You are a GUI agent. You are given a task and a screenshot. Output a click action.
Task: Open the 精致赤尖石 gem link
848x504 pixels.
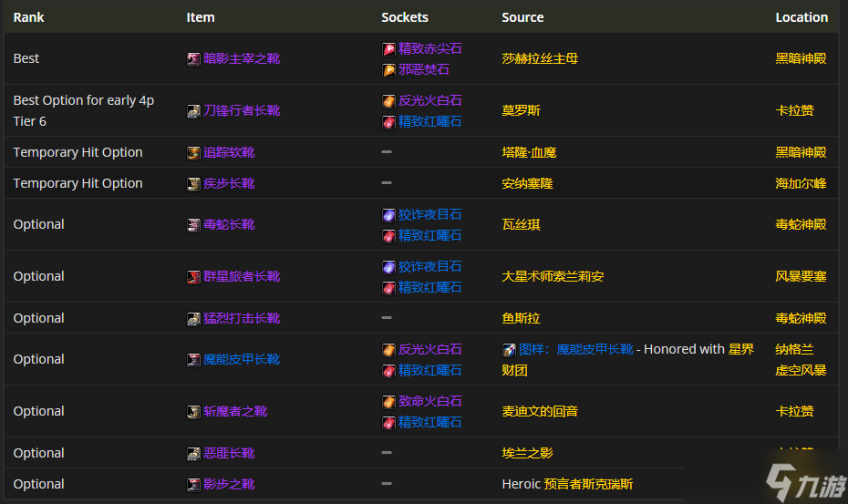coord(430,48)
